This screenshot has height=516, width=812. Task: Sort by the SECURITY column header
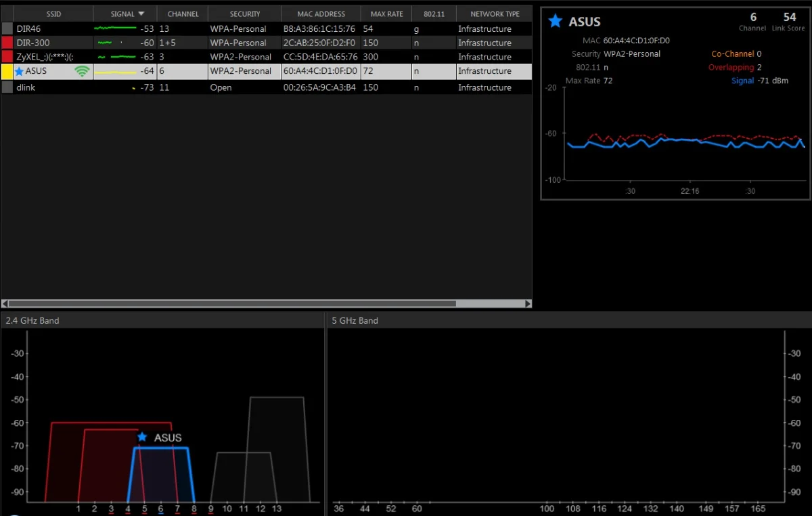point(245,14)
